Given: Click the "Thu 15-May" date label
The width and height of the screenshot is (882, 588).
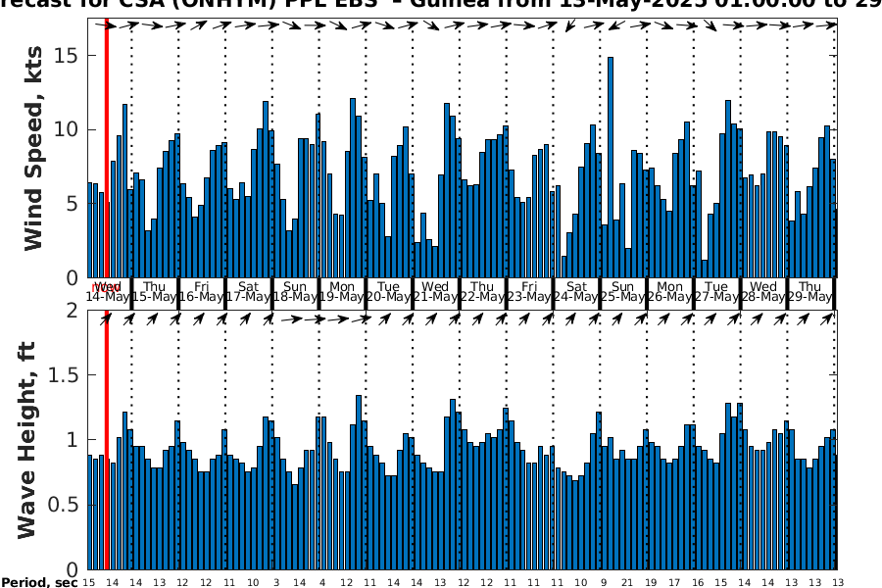Looking at the screenshot, I should (x=154, y=291).
